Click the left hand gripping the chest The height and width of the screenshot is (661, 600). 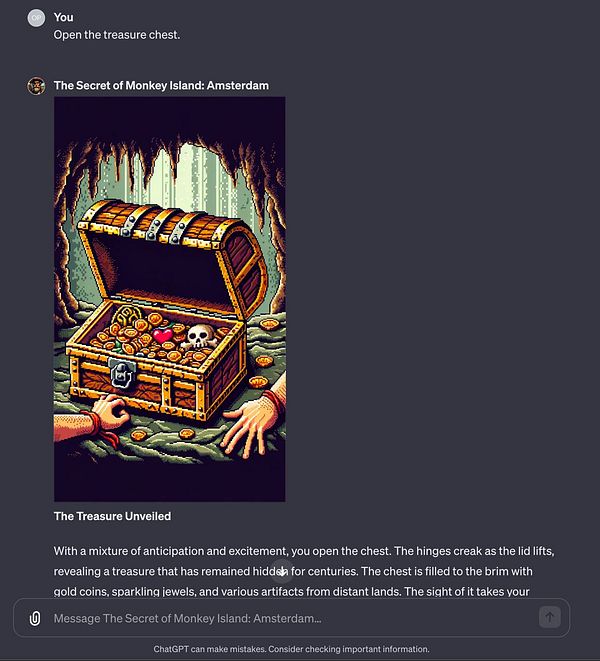[x=108, y=414]
